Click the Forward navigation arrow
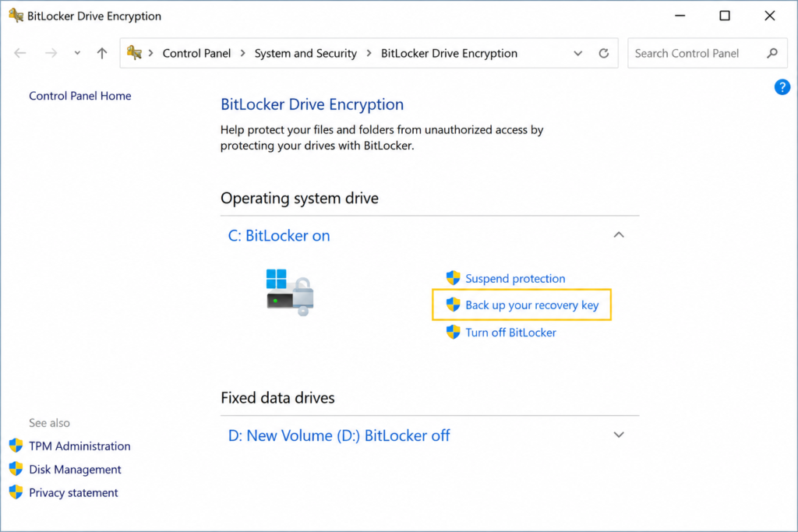 click(x=51, y=53)
